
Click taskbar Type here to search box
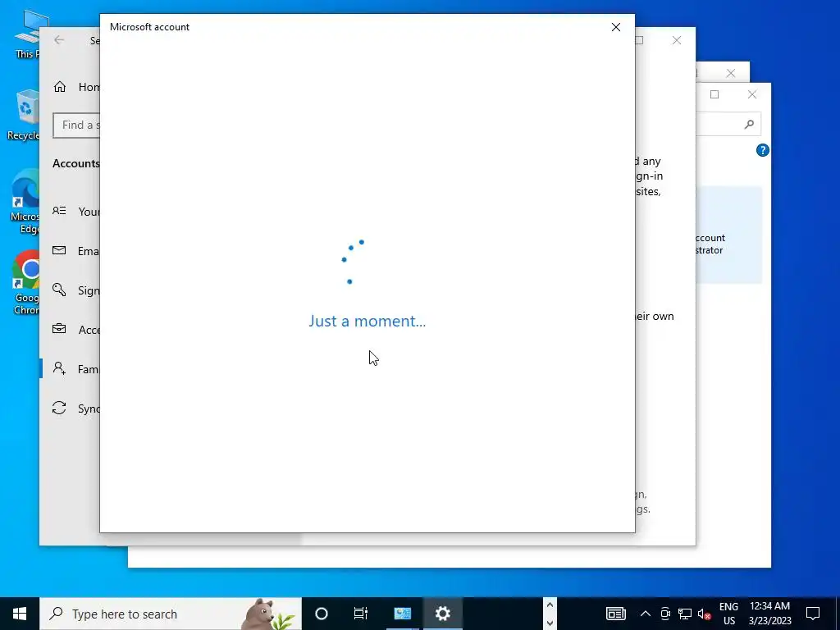[171, 614]
